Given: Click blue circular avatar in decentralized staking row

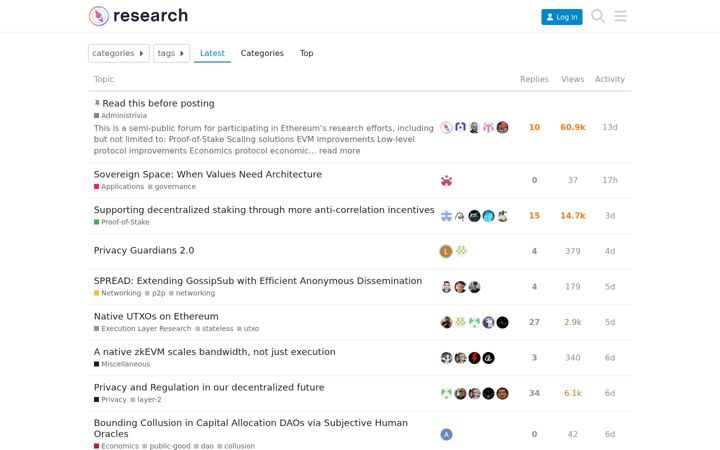Looking at the screenshot, I should point(489,216).
